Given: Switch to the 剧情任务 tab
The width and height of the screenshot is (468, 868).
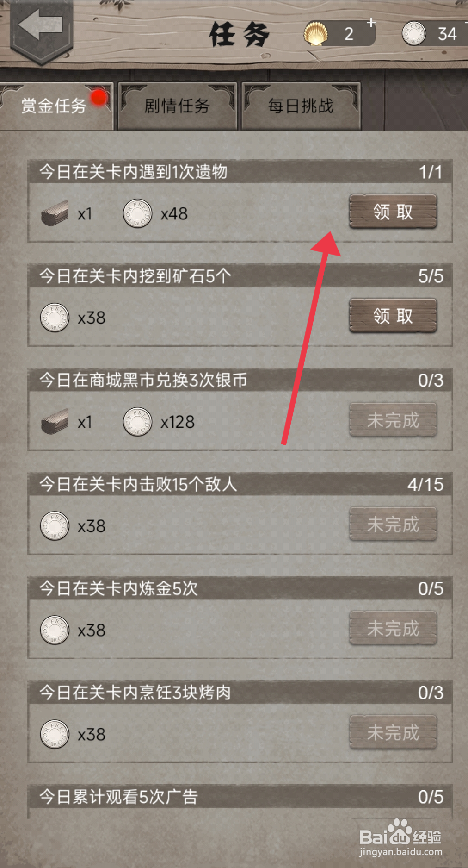Looking at the screenshot, I should [178, 106].
